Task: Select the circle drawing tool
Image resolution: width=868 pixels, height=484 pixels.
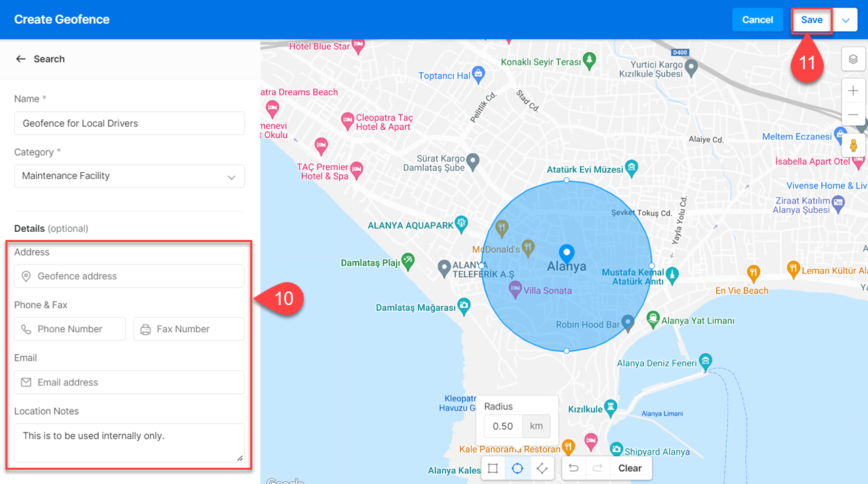Action: pyautogui.click(x=517, y=468)
